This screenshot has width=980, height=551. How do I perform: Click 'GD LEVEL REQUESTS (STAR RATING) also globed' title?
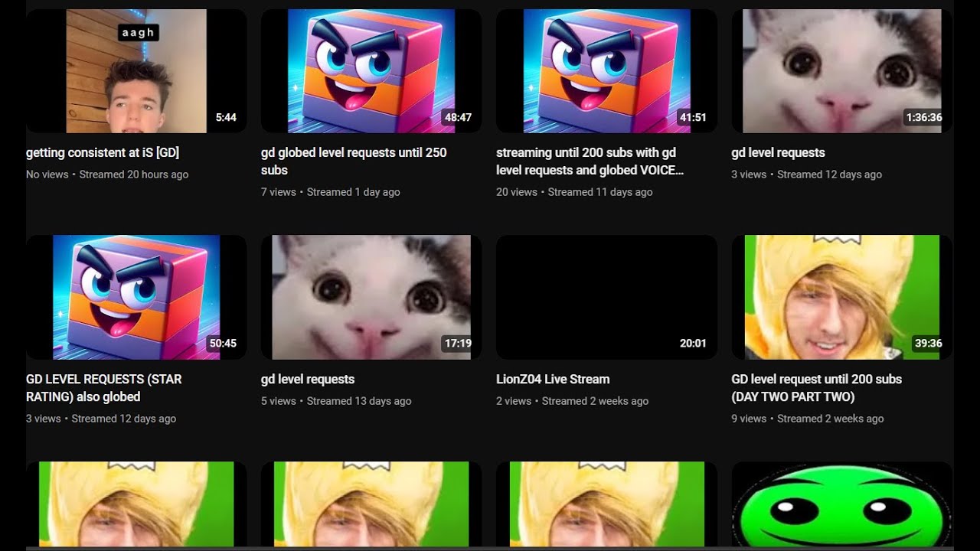point(104,387)
